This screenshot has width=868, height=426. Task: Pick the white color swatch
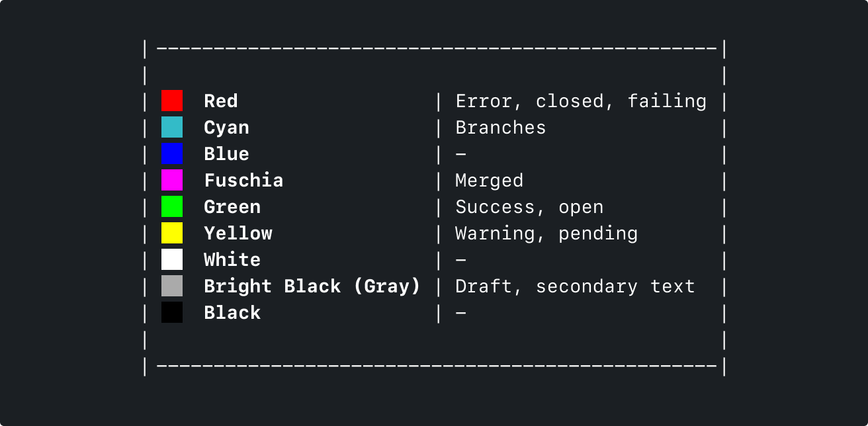coord(172,259)
